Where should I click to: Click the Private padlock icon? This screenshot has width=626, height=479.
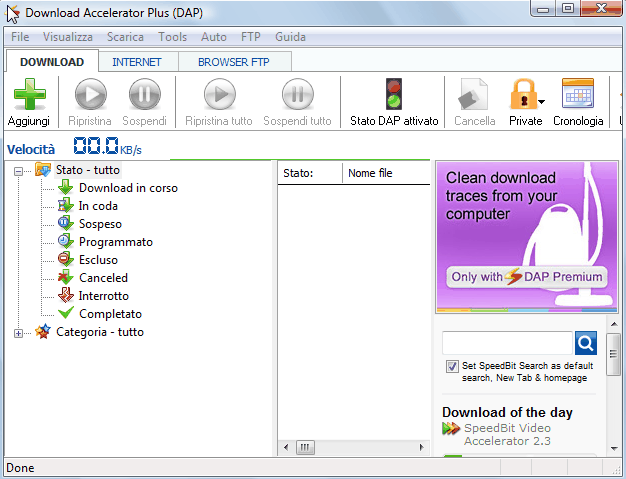523,94
